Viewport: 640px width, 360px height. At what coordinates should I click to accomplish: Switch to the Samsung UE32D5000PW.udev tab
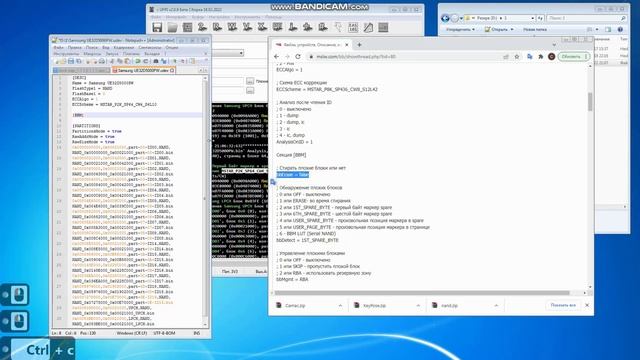point(143,71)
